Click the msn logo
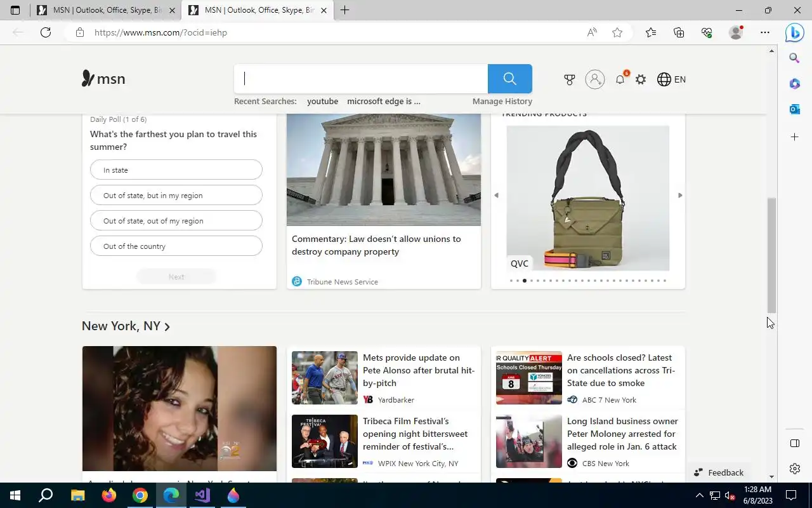The width and height of the screenshot is (812, 508). click(103, 79)
